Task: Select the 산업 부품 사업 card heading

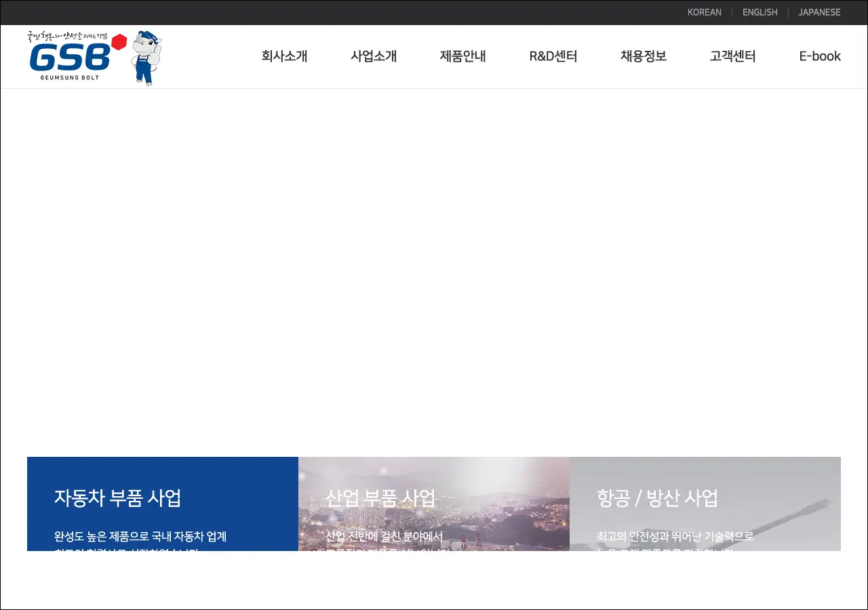Action: [x=380, y=498]
